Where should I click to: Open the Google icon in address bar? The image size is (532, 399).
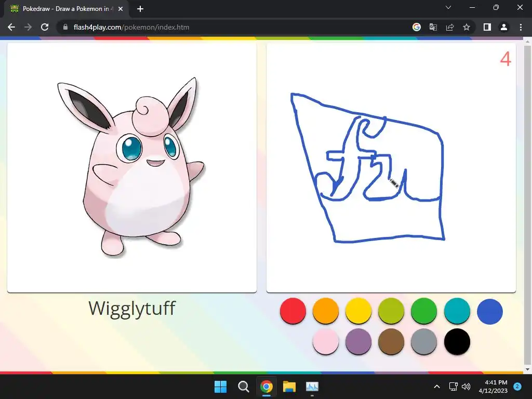417,27
